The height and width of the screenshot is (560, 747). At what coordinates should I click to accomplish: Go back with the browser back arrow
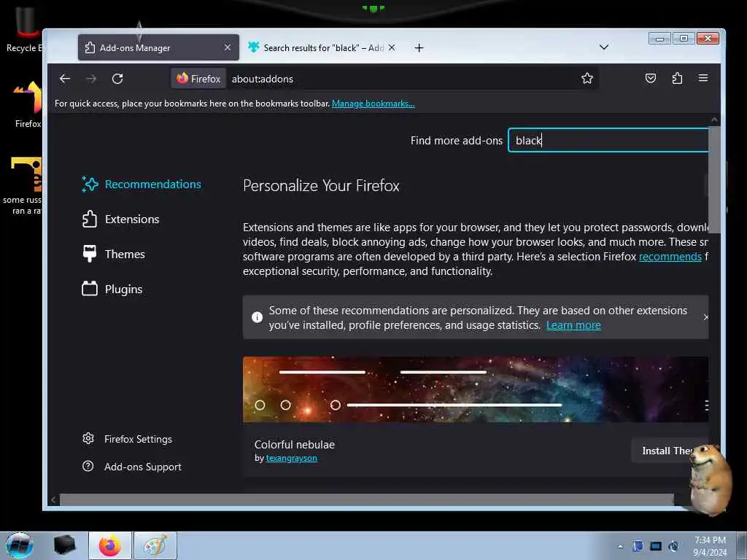65,79
